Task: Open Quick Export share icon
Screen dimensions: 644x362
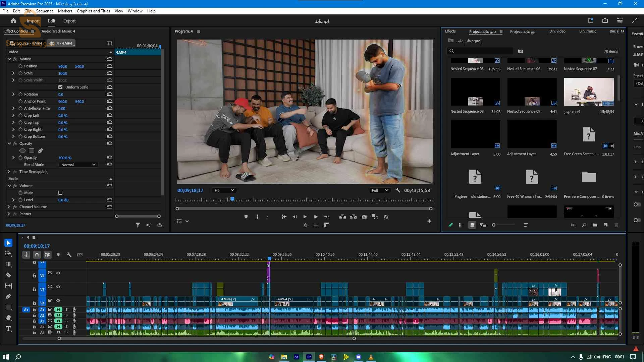Action: [x=605, y=21]
